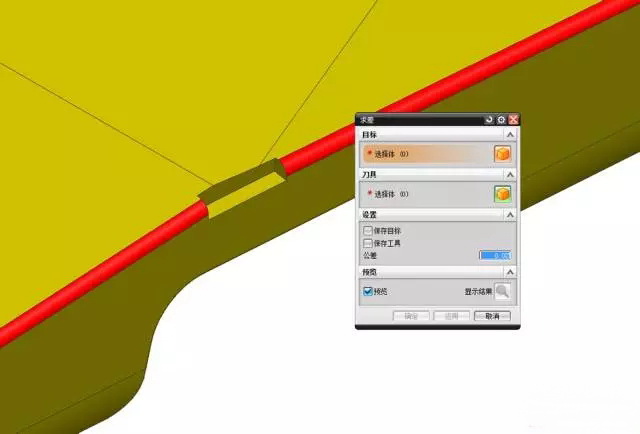
Task: Uncheck the 预览 preview checkbox
Action: [x=367, y=292]
